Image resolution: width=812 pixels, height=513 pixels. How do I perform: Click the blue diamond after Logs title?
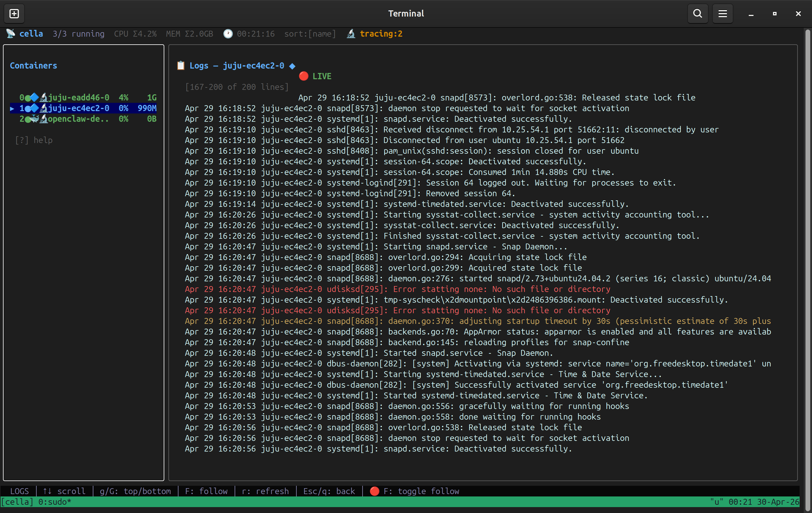[292, 66]
